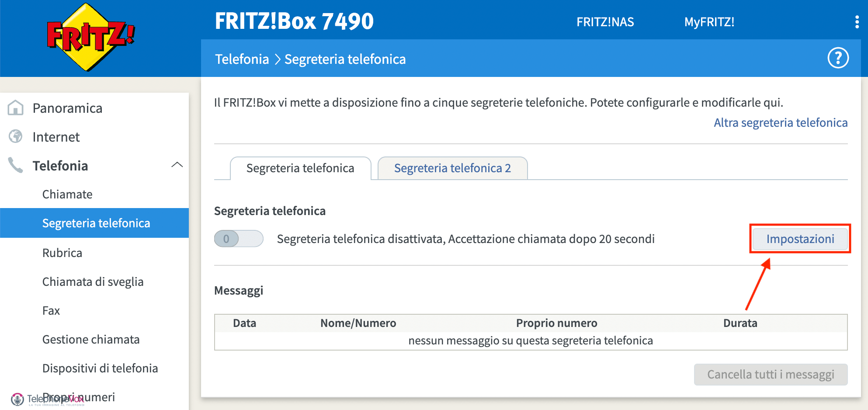Click the Messaggi section heading
868x410 pixels.
point(239,291)
